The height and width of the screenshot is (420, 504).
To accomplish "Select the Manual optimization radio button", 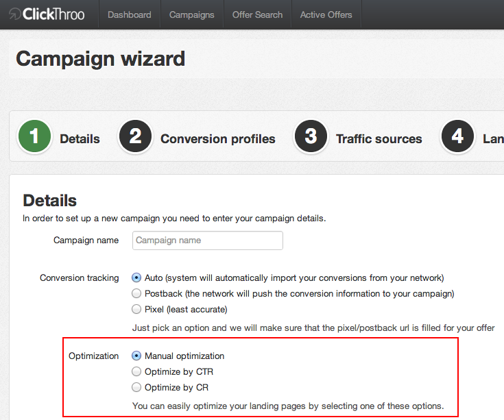I will (x=136, y=356).
